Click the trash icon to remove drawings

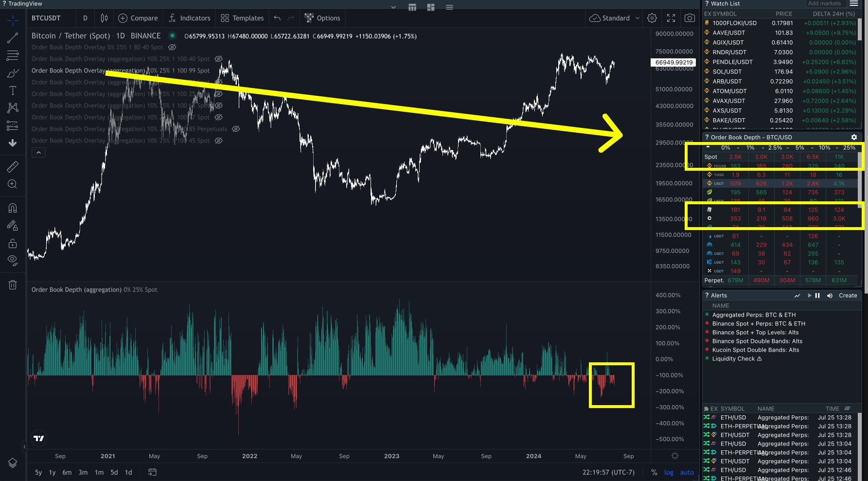coord(13,285)
